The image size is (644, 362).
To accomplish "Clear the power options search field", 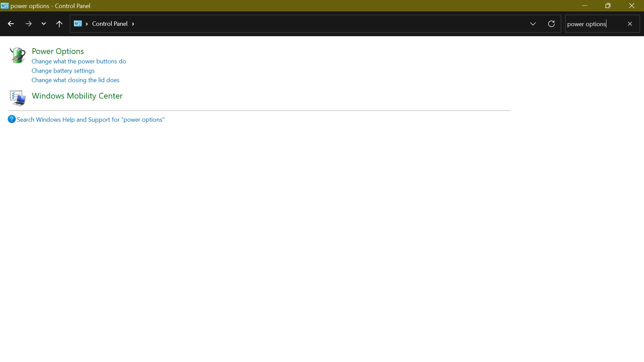I will coord(630,24).
